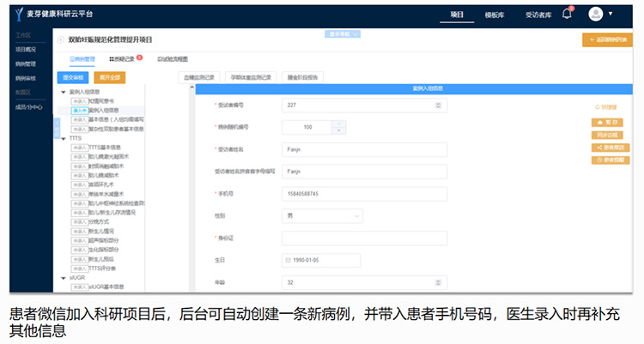Image resolution: width=644 pixels, height=344 pixels.
Task: Click the calendar icon in 生日 field
Action: (288, 260)
